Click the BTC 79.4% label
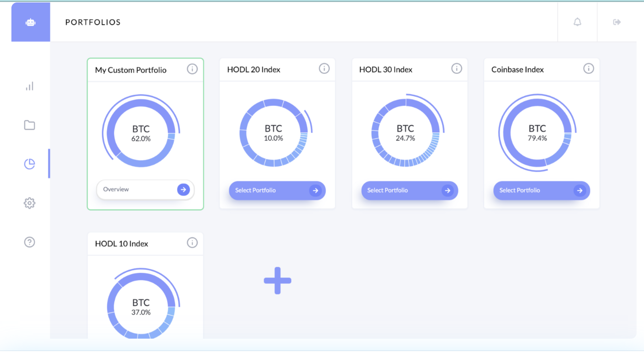Viewport: 644px width, 354px height. 537,133
